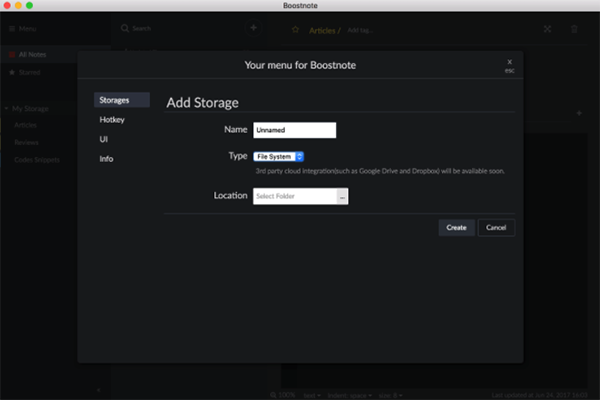Click the Select Folder location field

[x=294, y=196]
